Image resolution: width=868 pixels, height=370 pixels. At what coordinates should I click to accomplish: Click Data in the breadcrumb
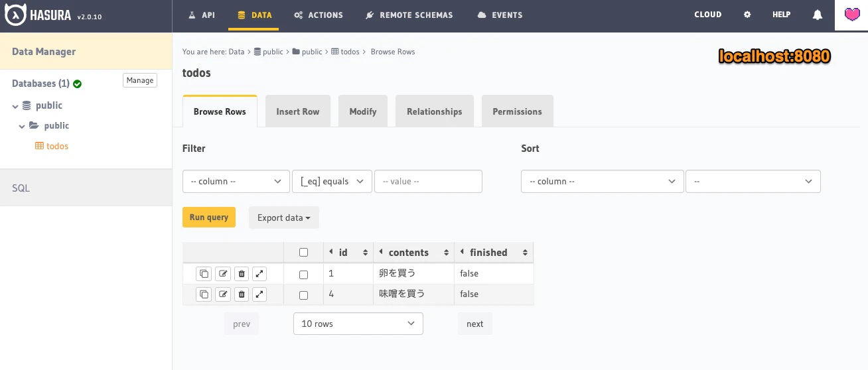(236, 52)
